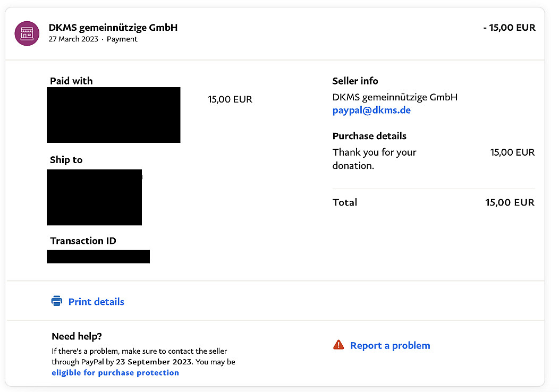Click the red warning triangle icon
The image size is (559, 392).
[x=338, y=345]
